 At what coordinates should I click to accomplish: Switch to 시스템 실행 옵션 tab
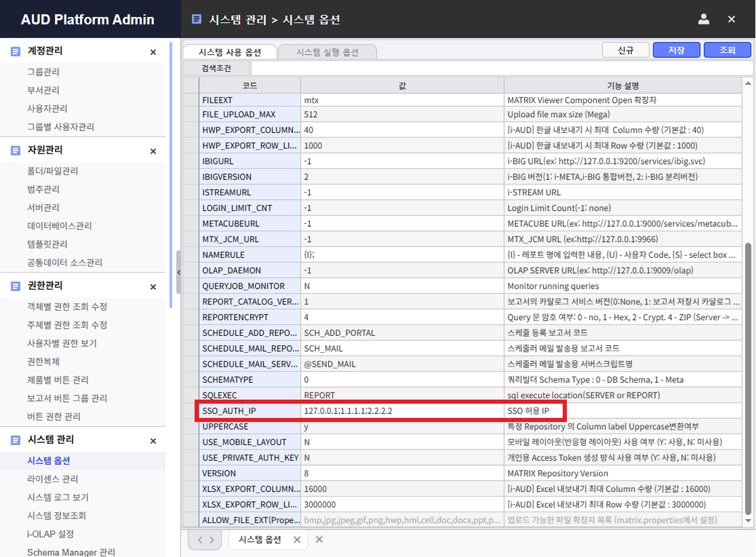click(327, 52)
